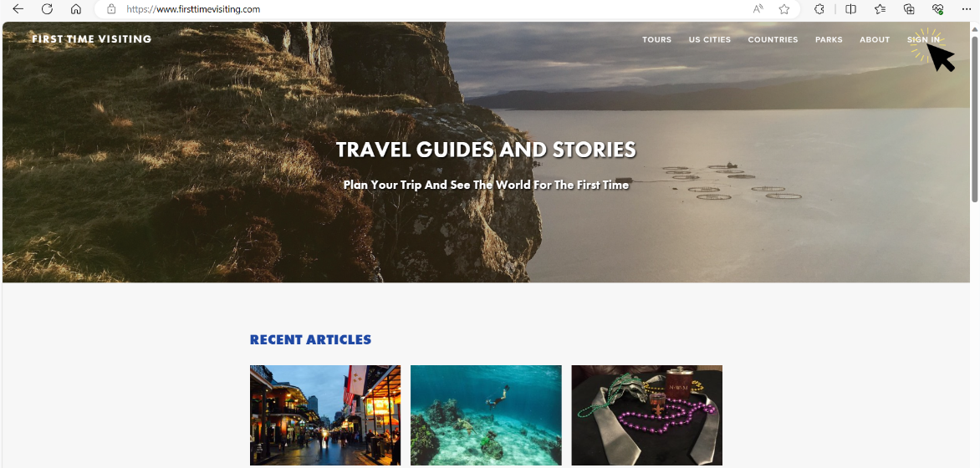Open the Favorites list icon
Screen dimensions: 980x468
[x=880, y=9]
